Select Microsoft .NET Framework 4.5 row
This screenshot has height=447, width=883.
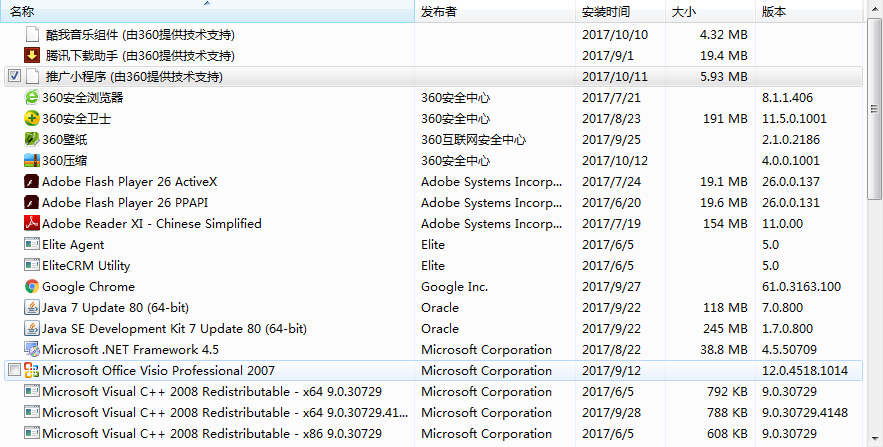click(432, 350)
